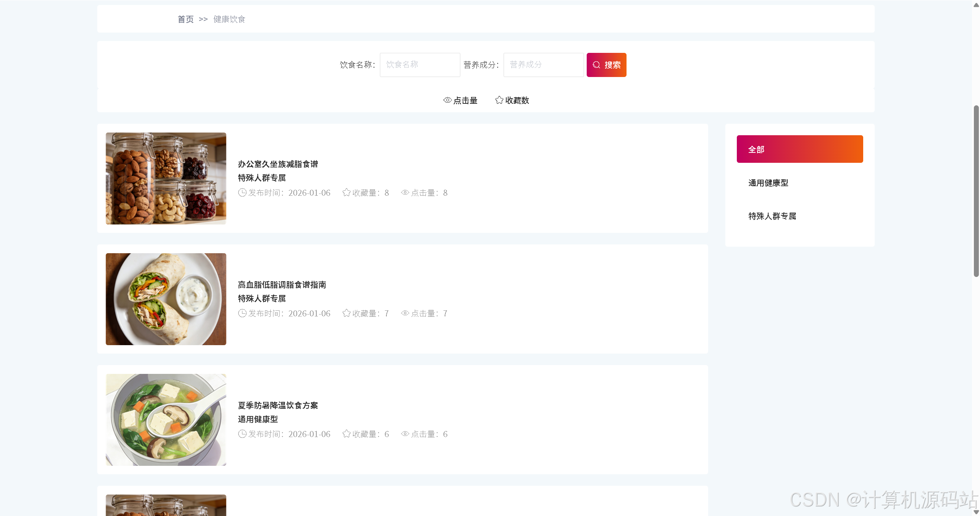The width and height of the screenshot is (980, 516).
Task: Click eye icon of 办公室久坐族减脂食谱
Action: (405, 193)
